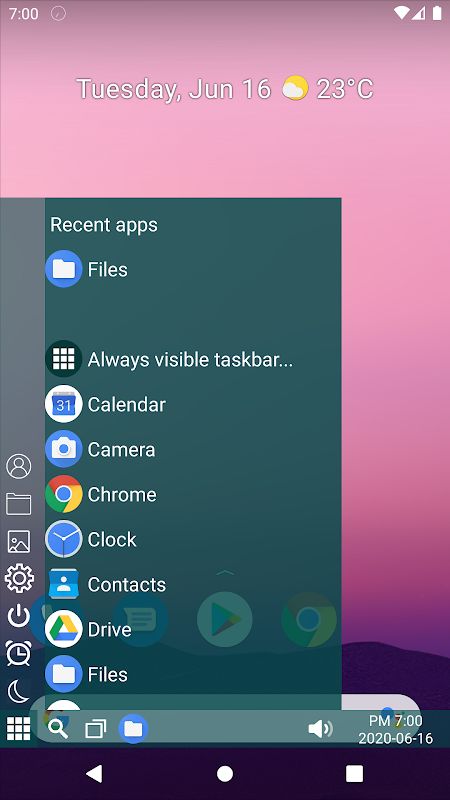The width and height of the screenshot is (450, 800).
Task: Open the user account icon in sidebar
Action: click(19, 466)
